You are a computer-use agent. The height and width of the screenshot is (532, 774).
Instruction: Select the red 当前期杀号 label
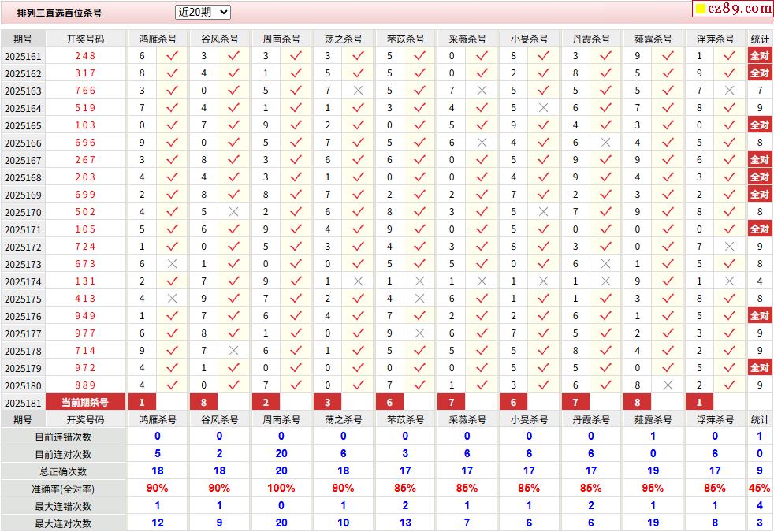pos(85,402)
